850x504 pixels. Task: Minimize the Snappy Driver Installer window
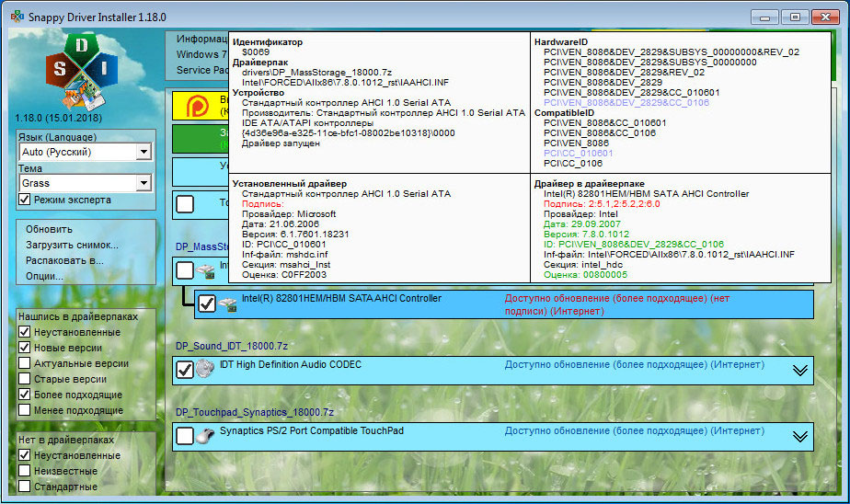(x=764, y=17)
